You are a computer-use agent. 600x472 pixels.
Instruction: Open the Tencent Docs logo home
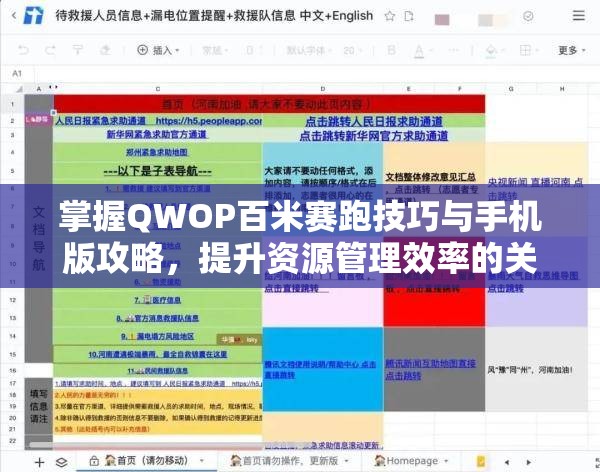(34, 16)
